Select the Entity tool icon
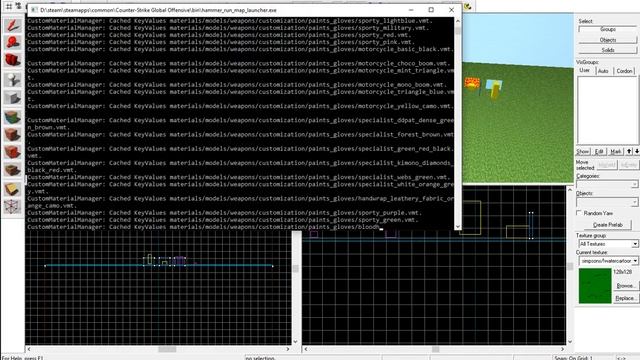Viewport: 640px width, 360px height. click(13, 79)
